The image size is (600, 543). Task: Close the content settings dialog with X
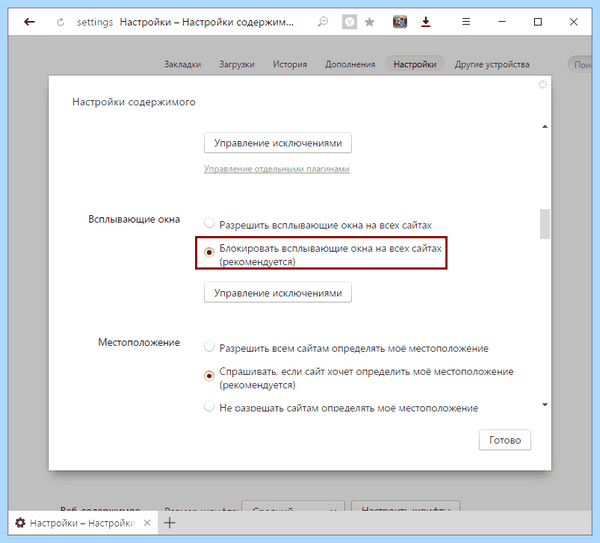tap(543, 85)
